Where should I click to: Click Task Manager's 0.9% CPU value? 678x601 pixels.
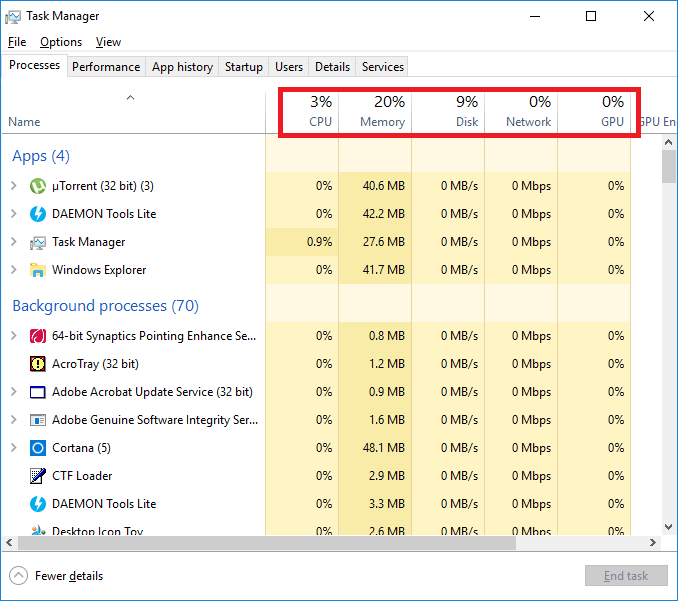(319, 242)
